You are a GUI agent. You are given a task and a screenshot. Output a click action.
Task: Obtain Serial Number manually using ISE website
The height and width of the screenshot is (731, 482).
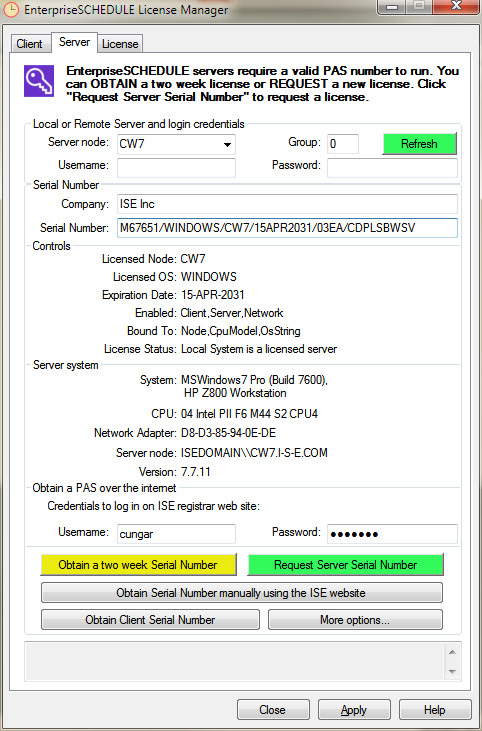241,593
